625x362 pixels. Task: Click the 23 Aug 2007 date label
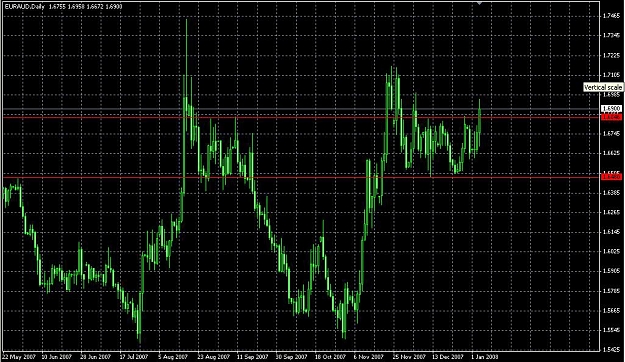click(x=214, y=357)
